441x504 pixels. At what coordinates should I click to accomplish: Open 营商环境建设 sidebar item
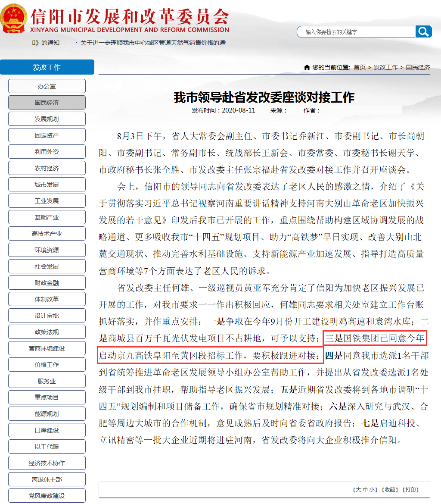click(x=47, y=348)
